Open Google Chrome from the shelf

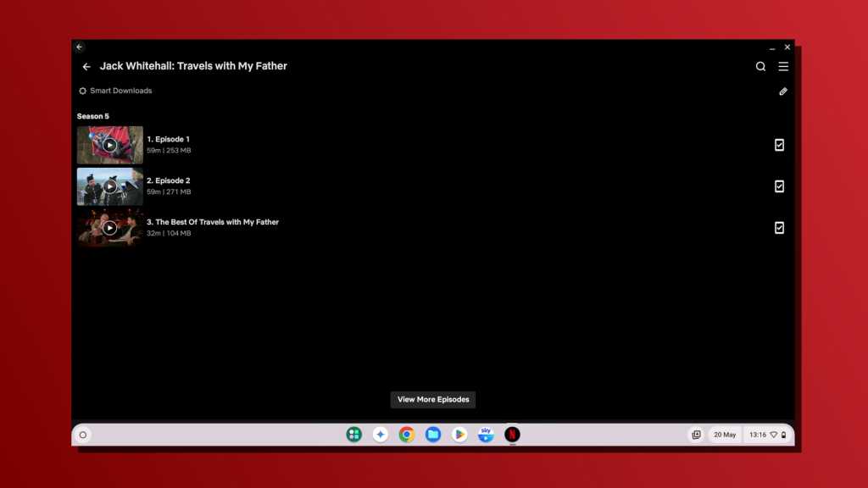pyautogui.click(x=407, y=435)
